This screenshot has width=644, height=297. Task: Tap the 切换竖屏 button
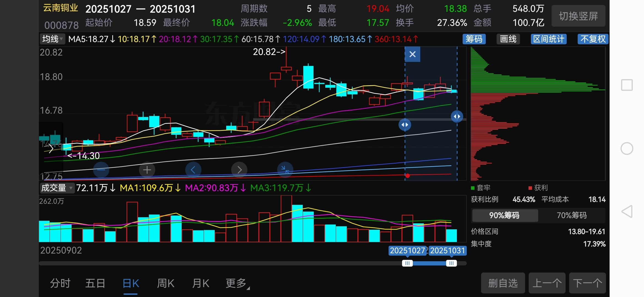tap(578, 16)
